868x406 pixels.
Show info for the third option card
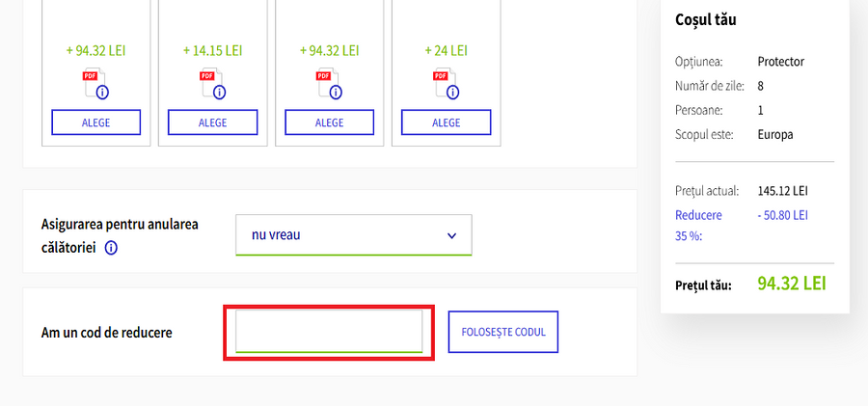336,93
